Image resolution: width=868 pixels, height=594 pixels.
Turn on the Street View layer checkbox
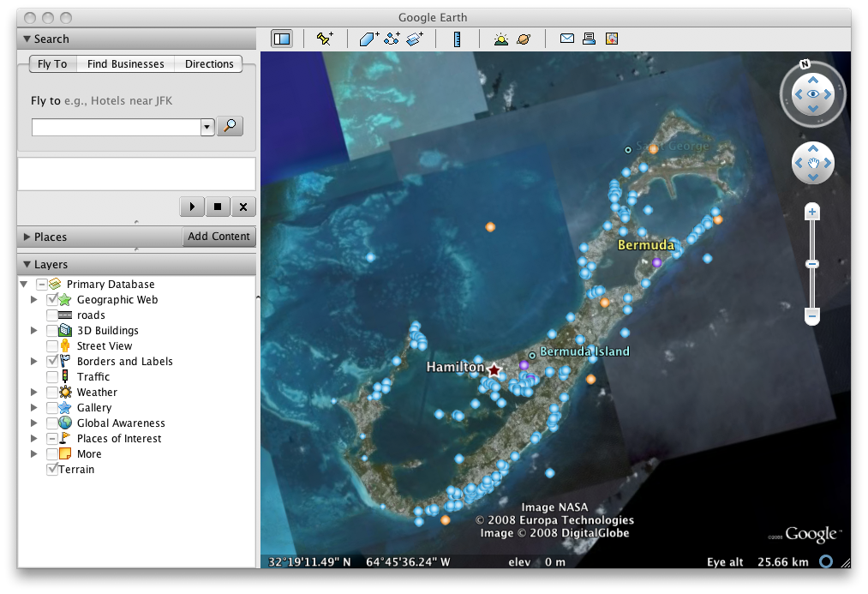click(x=52, y=346)
